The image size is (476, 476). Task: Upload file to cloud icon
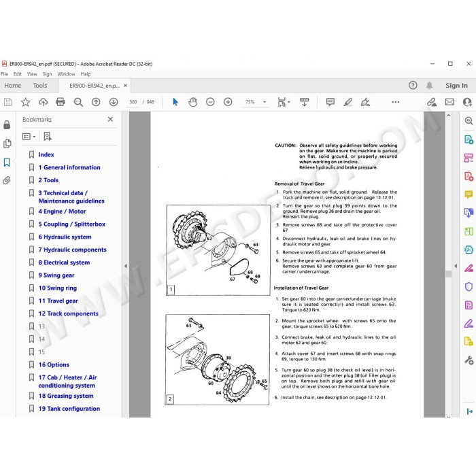(43, 102)
